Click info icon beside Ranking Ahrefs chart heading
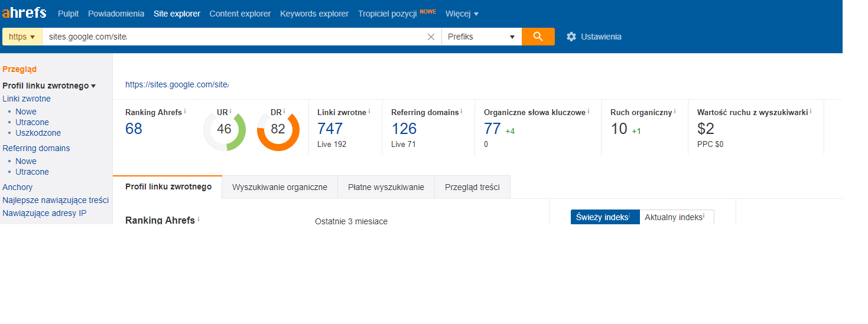868x324 pixels. pyautogui.click(x=199, y=220)
